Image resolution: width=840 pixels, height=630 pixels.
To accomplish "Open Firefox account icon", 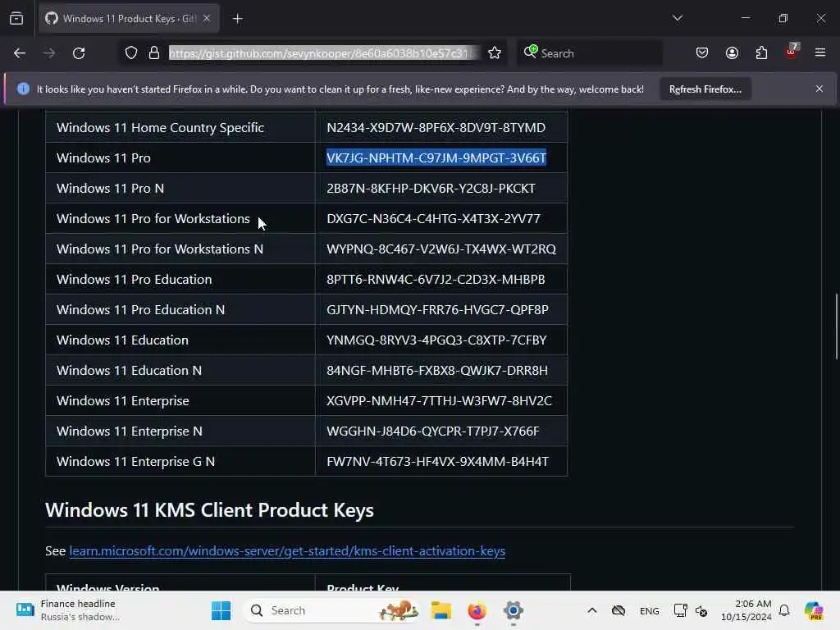I will point(732,53).
